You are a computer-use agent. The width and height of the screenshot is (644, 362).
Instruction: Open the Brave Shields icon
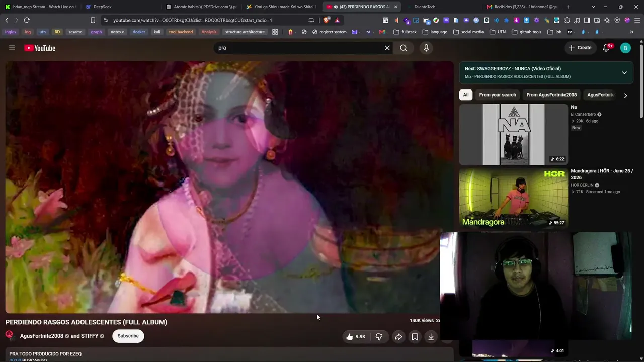tap(327, 20)
